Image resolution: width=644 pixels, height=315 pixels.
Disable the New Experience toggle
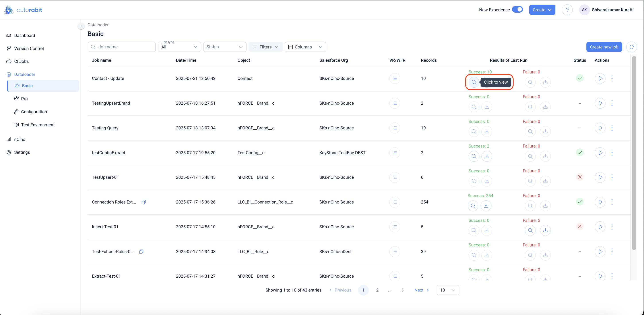(517, 10)
